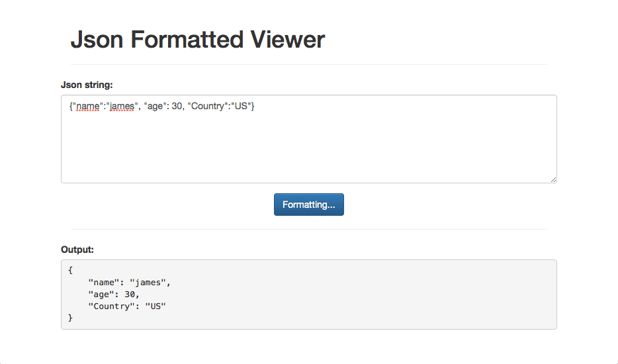The width and height of the screenshot is (618, 364).
Task: Click the opening brace in Output
Action: pyautogui.click(x=70, y=270)
